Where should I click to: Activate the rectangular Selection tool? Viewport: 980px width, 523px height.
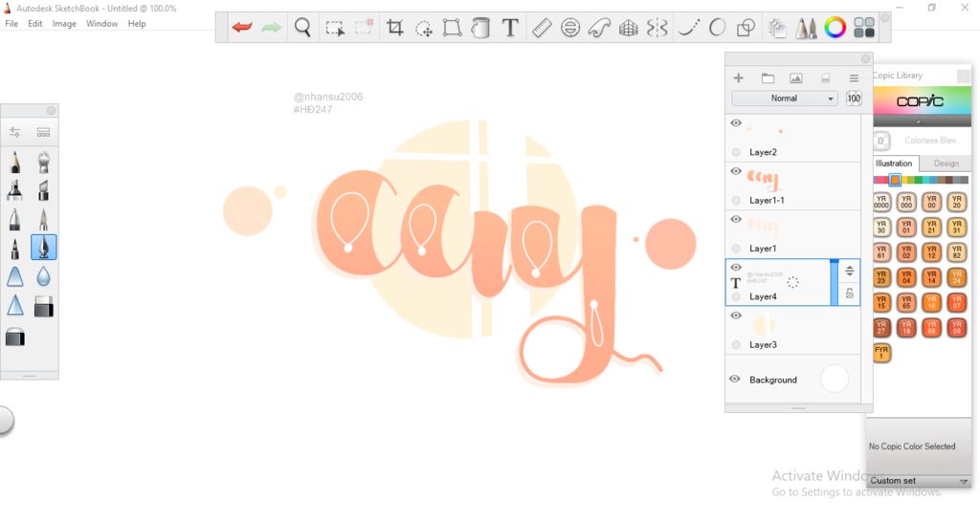[335, 28]
